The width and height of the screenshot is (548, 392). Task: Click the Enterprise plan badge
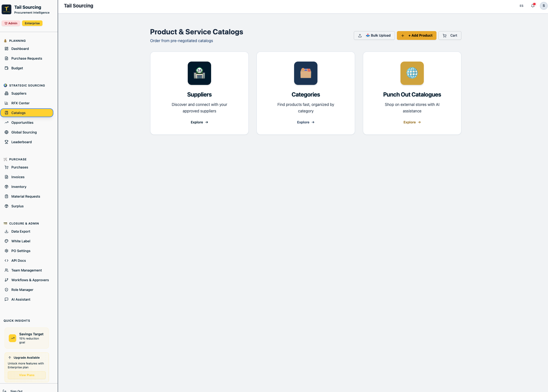tap(32, 23)
